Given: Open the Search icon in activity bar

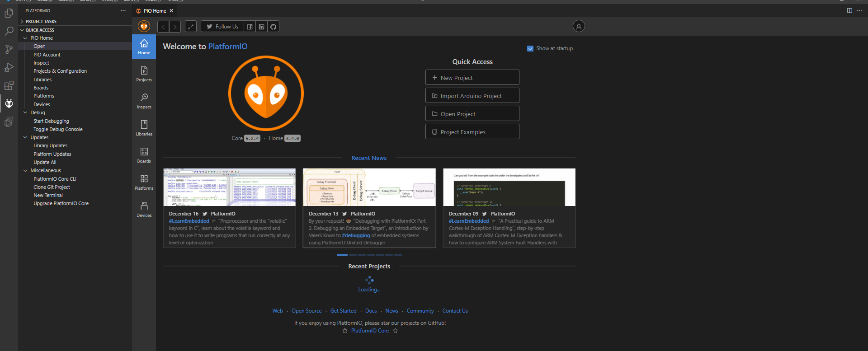Looking at the screenshot, I should (x=9, y=31).
